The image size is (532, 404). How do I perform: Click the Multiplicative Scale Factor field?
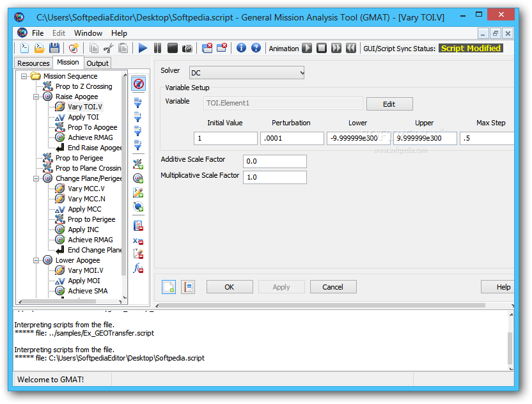coord(275,178)
